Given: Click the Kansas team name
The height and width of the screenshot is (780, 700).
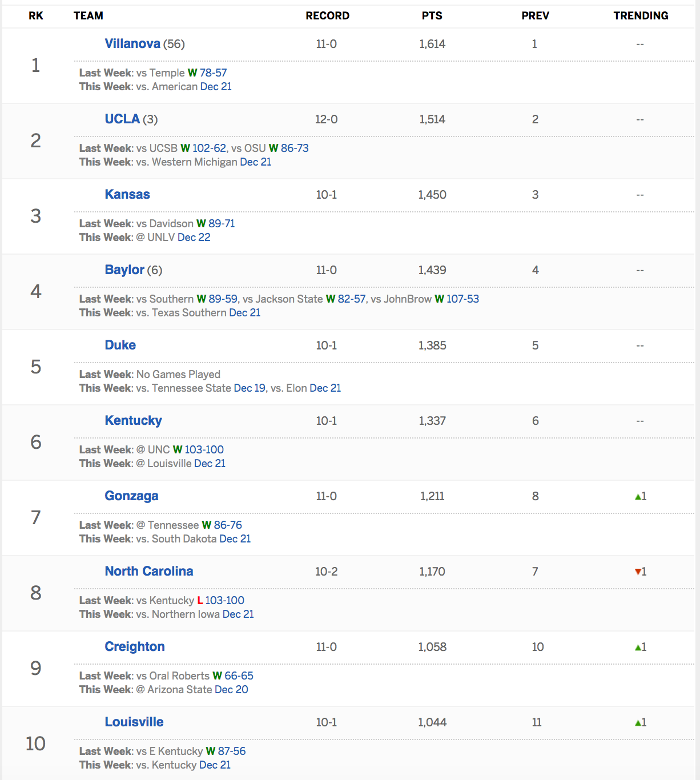Looking at the screenshot, I should [x=127, y=195].
